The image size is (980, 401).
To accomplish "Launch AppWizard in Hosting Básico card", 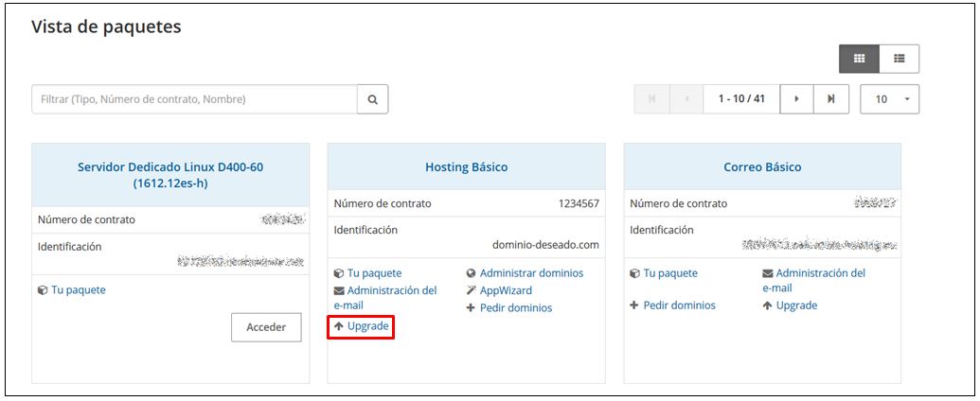I will 507,290.
